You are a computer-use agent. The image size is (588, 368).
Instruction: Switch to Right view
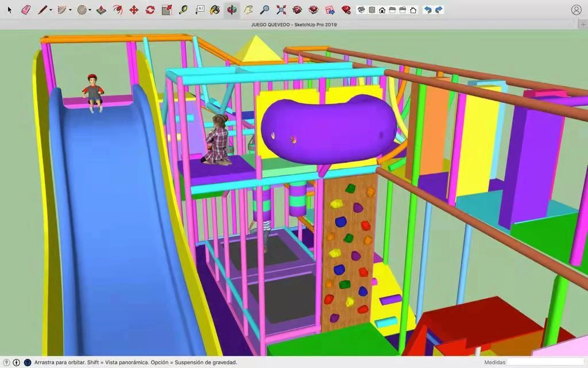tap(392, 10)
